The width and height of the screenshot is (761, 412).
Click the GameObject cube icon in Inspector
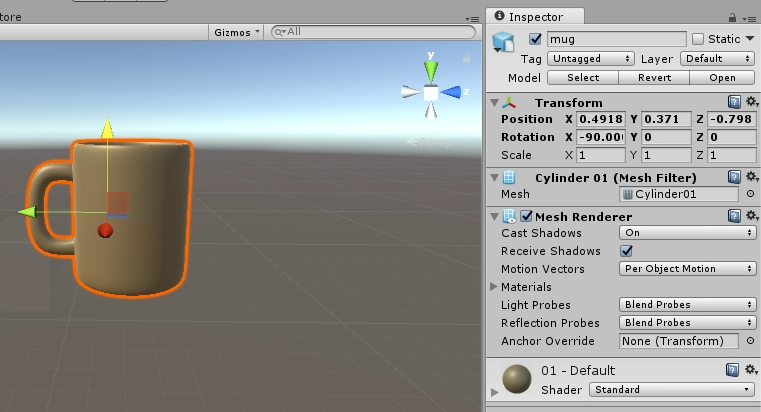pyautogui.click(x=503, y=42)
